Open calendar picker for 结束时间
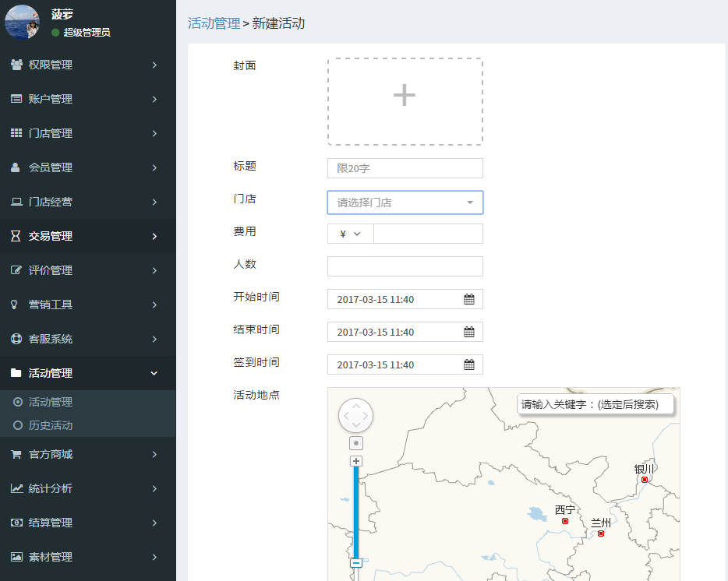The width and height of the screenshot is (728, 581). coord(469,332)
